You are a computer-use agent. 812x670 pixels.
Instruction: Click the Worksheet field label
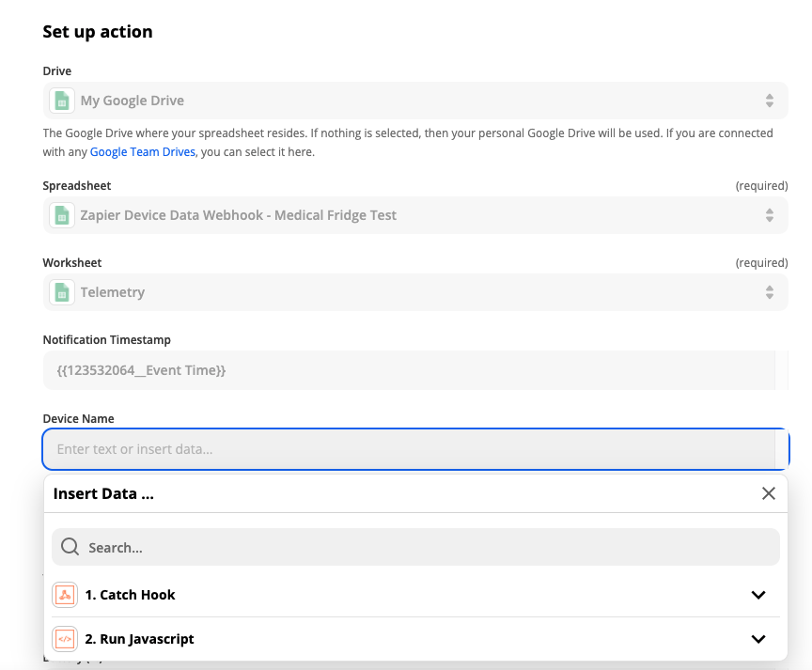(x=72, y=262)
